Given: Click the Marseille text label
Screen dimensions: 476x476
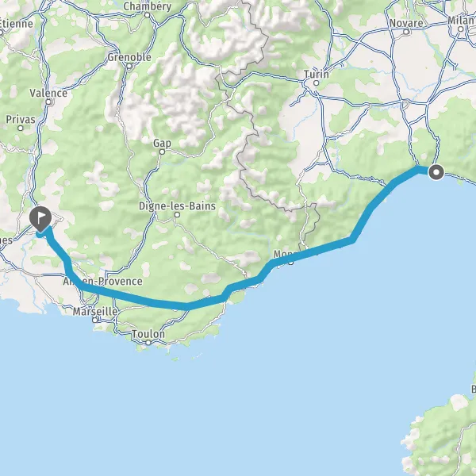Looking at the screenshot, I should point(95,311).
